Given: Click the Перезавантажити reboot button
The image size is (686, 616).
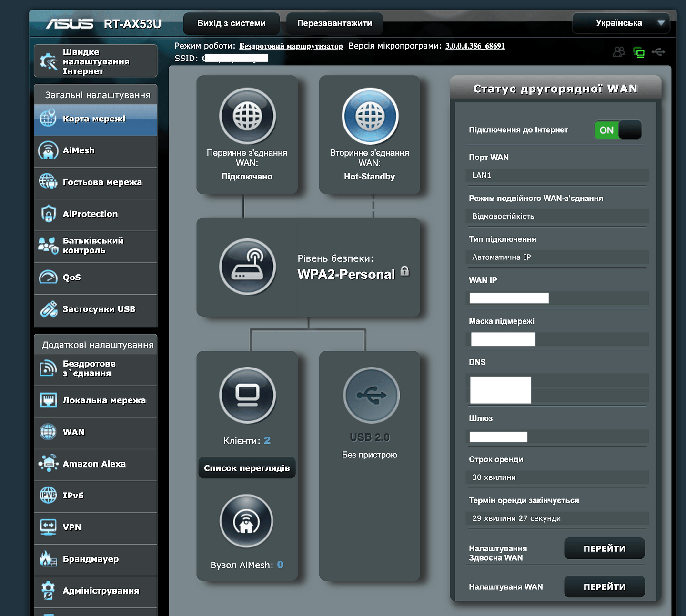Looking at the screenshot, I should click(x=334, y=23).
